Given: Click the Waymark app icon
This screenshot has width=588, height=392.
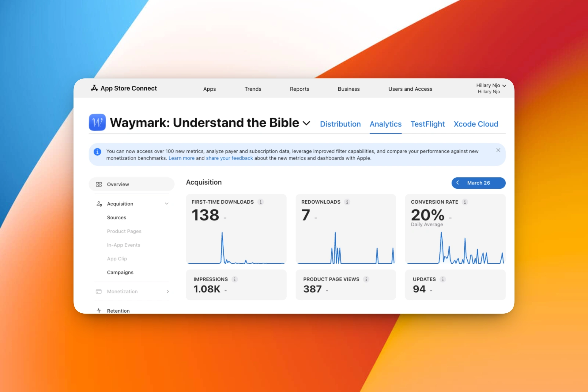Looking at the screenshot, I should 97,123.
